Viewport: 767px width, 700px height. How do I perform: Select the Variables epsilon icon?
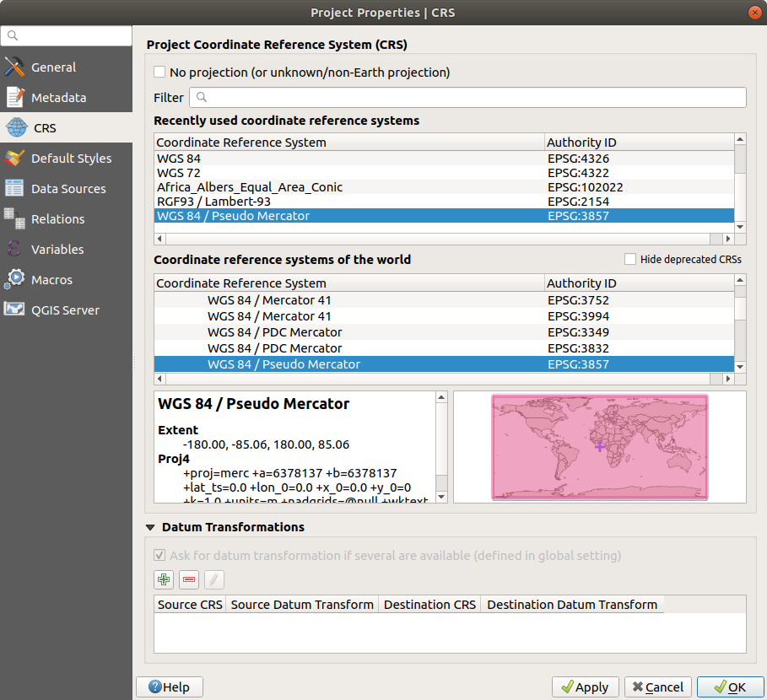pyautogui.click(x=14, y=250)
